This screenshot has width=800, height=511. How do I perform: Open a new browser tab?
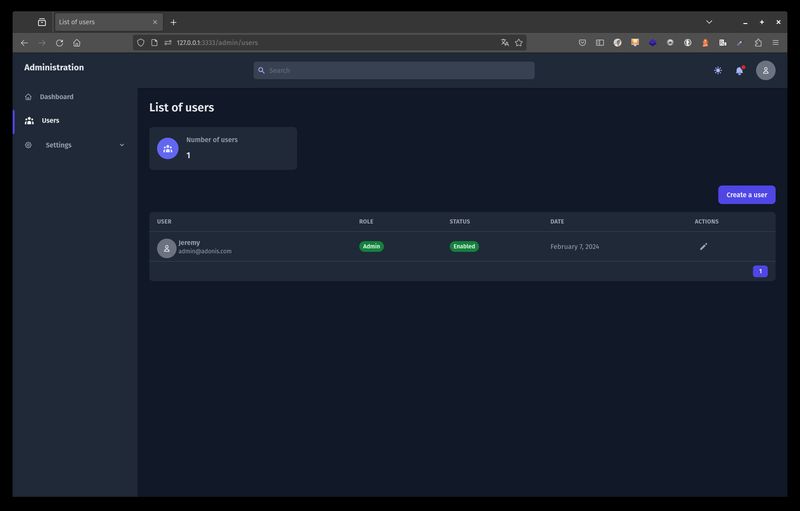point(173,22)
